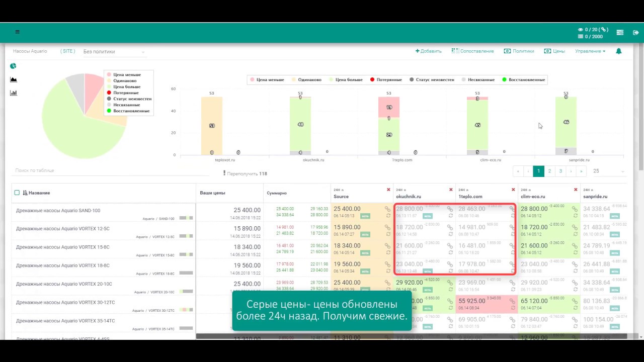Jump to last page in pagination
The height and width of the screenshot is (362, 644).
(x=582, y=171)
